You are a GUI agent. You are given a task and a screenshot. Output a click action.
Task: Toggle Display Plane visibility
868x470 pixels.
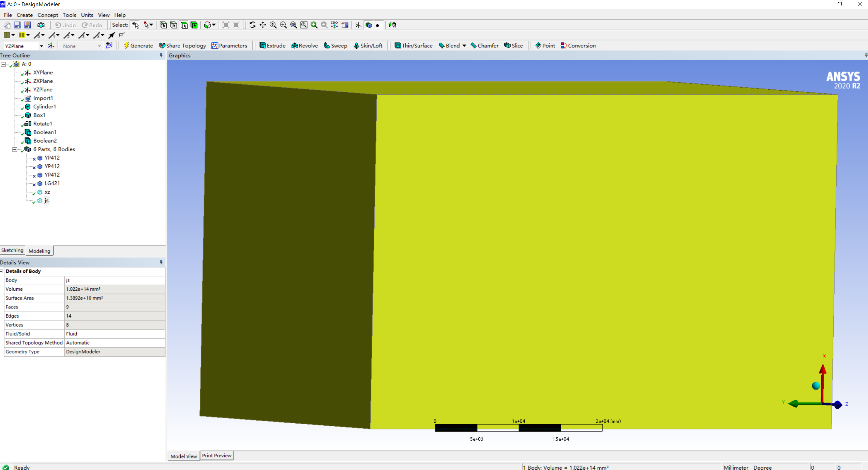pos(358,25)
